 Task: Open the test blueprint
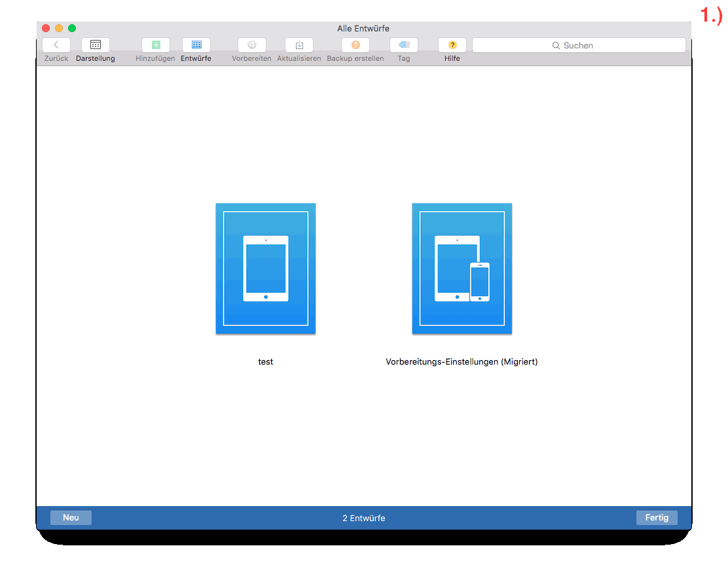point(265,268)
